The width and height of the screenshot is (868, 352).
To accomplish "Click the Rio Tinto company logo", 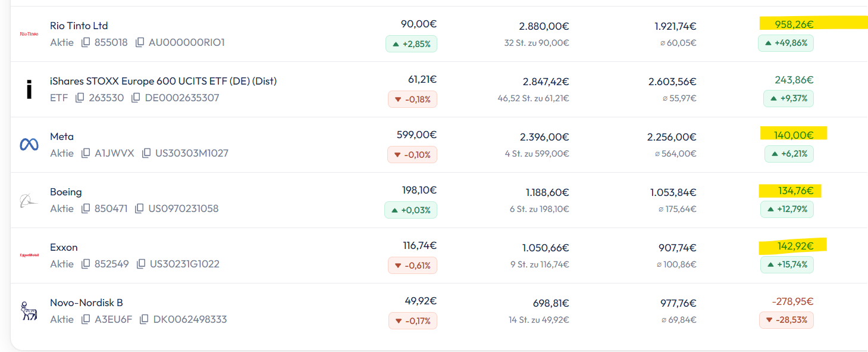I will click(x=29, y=34).
